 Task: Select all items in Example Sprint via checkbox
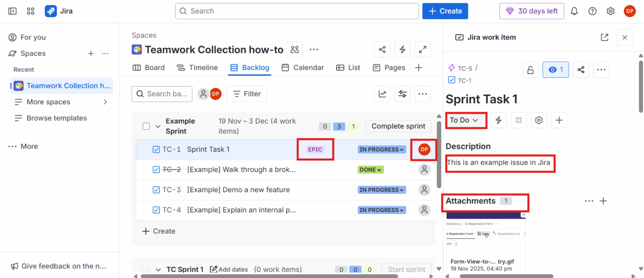pyautogui.click(x=146, y=126)
